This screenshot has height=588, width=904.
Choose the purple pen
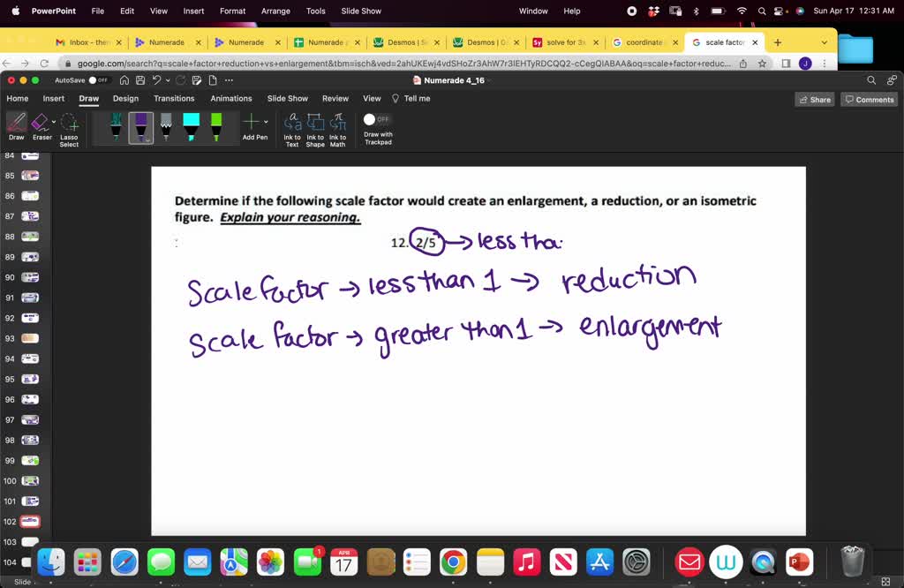(x=140, y=127)
